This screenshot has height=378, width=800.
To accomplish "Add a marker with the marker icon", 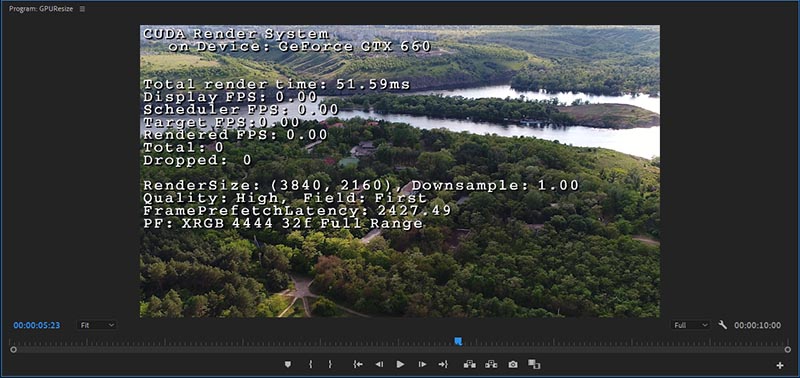I will coord(288,364).
